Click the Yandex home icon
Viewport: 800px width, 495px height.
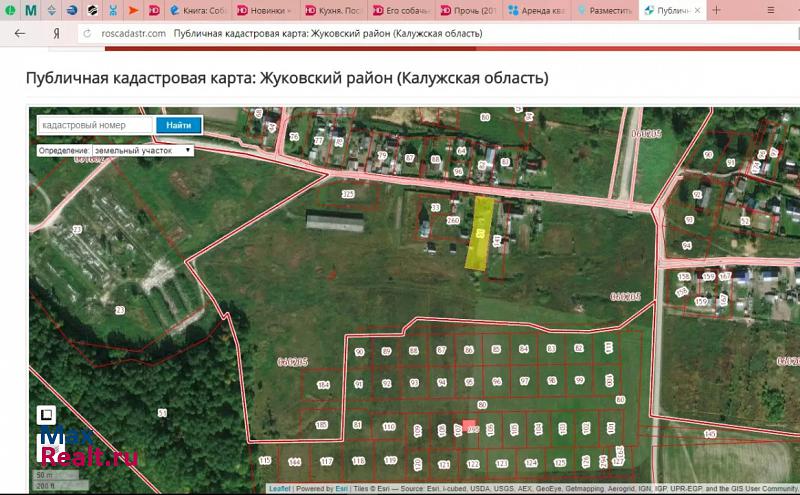56,33
